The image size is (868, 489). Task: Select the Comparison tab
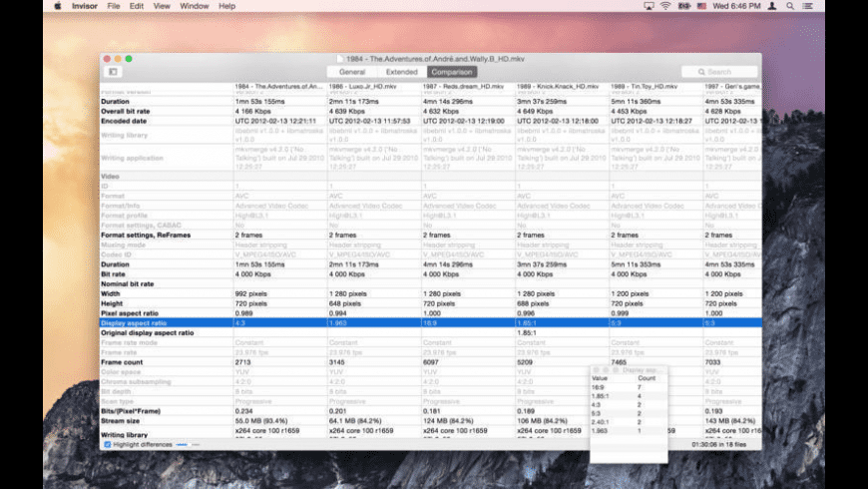click(452, 72)
